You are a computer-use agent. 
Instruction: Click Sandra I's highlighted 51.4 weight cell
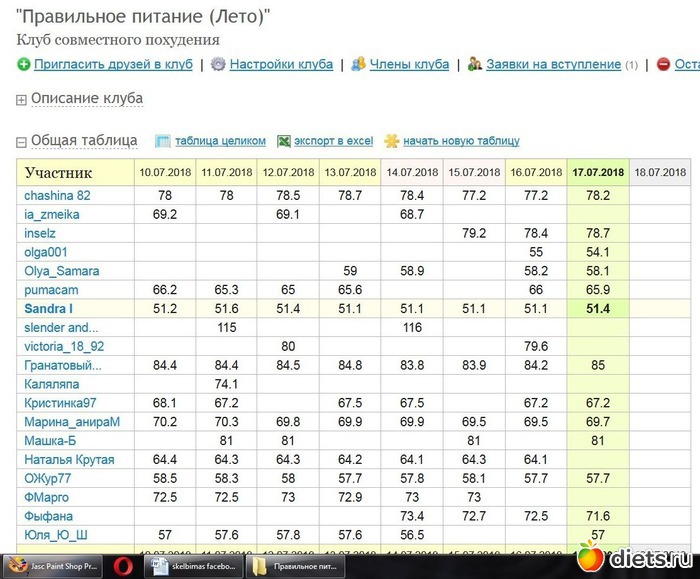point(598,309)
